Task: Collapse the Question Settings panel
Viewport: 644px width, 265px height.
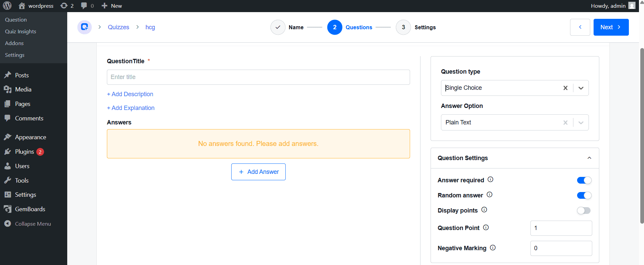Action: point(589,158)
